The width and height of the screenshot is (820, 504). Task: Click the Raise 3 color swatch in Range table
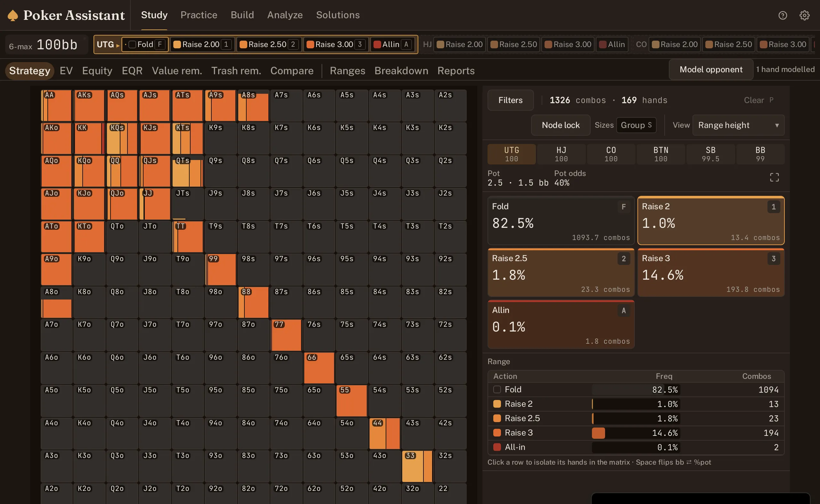[497, 432]
